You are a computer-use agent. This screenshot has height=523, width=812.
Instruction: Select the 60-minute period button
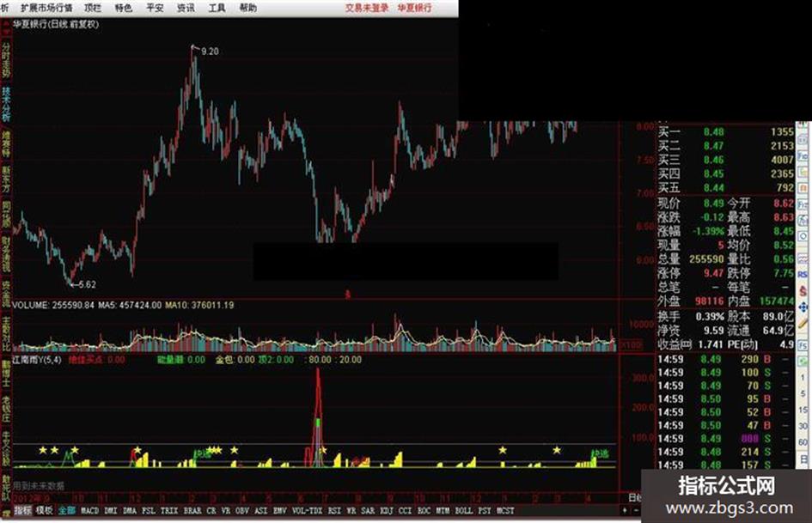point(803,442)
